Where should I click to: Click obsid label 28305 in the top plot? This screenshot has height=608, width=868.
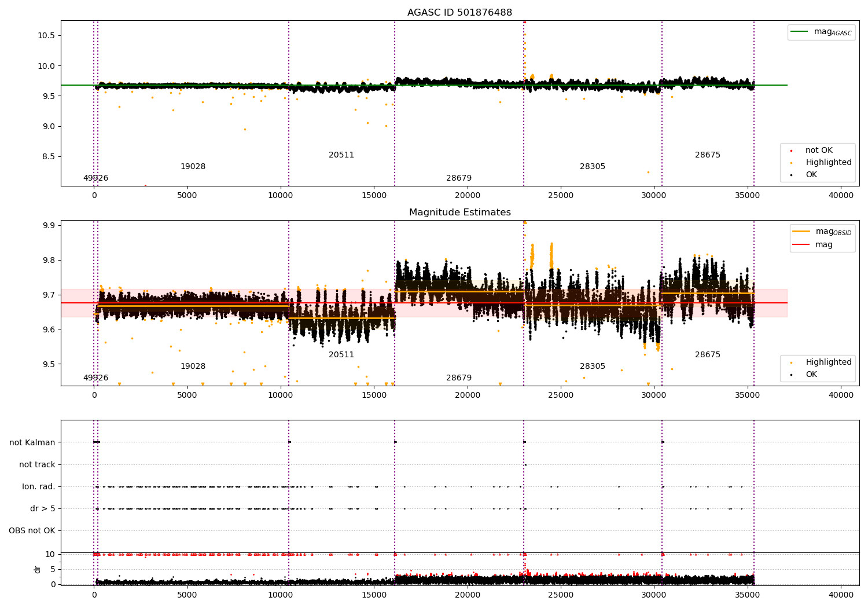tap(593, 167)
